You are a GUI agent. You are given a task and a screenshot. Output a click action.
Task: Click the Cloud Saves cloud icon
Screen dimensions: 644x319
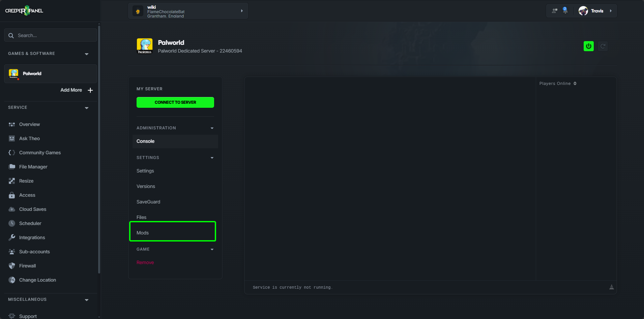click(x=12, y=209)
